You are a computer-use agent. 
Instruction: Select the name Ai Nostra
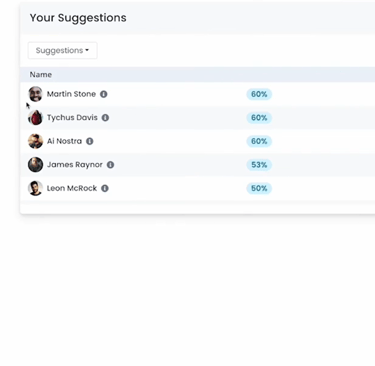pos(64,141)
